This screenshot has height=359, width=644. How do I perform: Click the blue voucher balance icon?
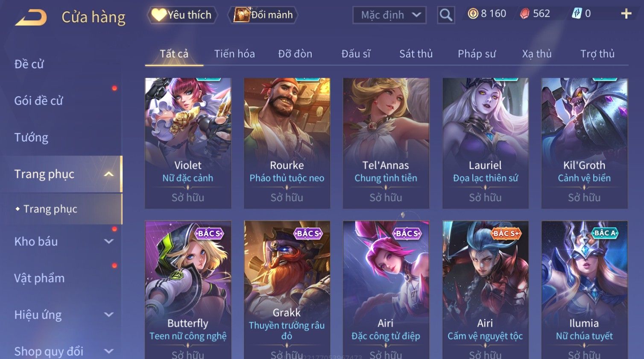click(576, 14)
